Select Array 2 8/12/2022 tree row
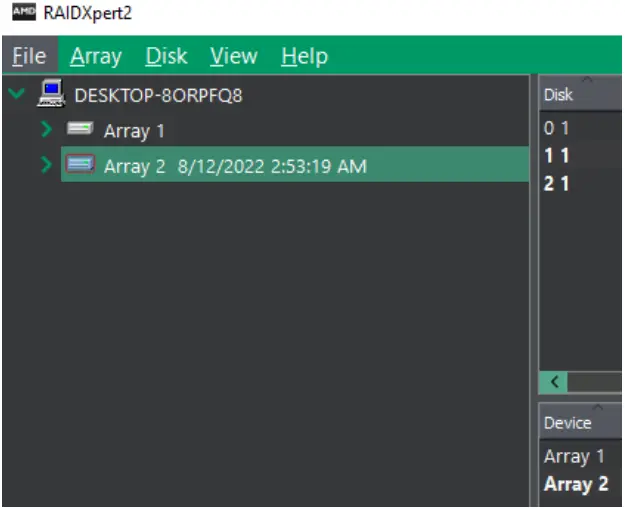This screenshot has width=625, height=509. pos(295,164)
